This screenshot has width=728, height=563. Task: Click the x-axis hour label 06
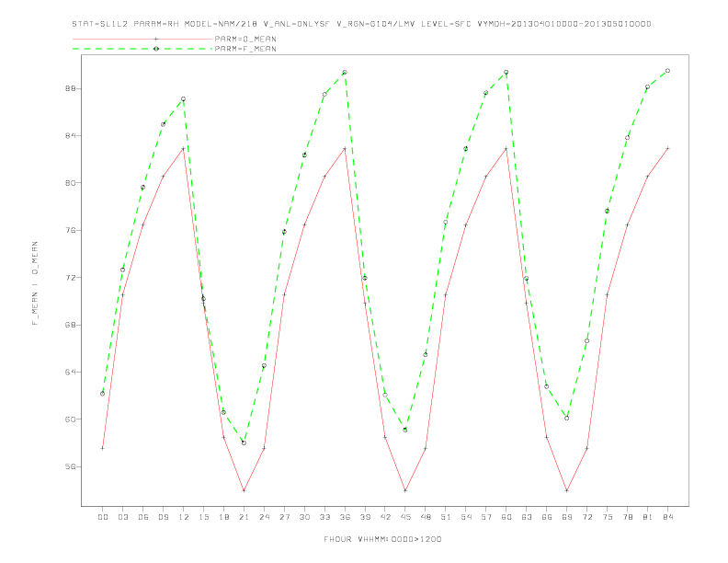point(143,517)
